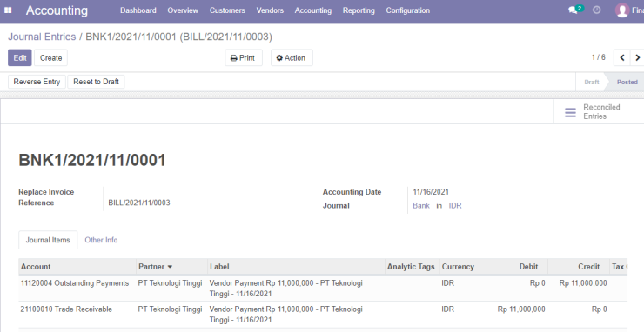Click the Create button
The height and width of the screenshot is (332, 644).
(51, 58)
